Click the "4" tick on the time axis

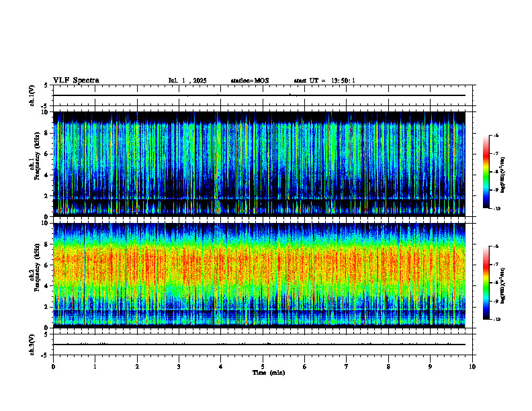tap(221, 367)
